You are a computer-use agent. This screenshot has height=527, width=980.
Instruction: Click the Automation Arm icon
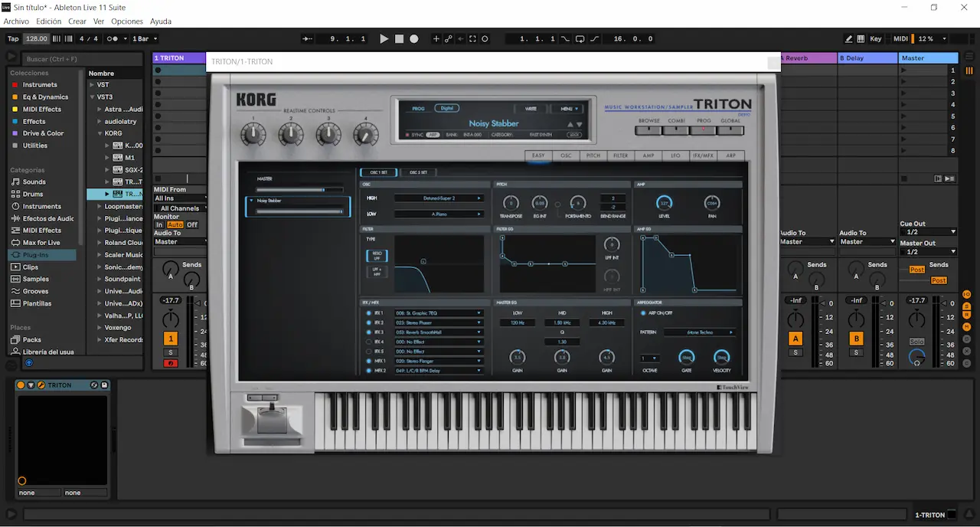(x=449, y=38)
